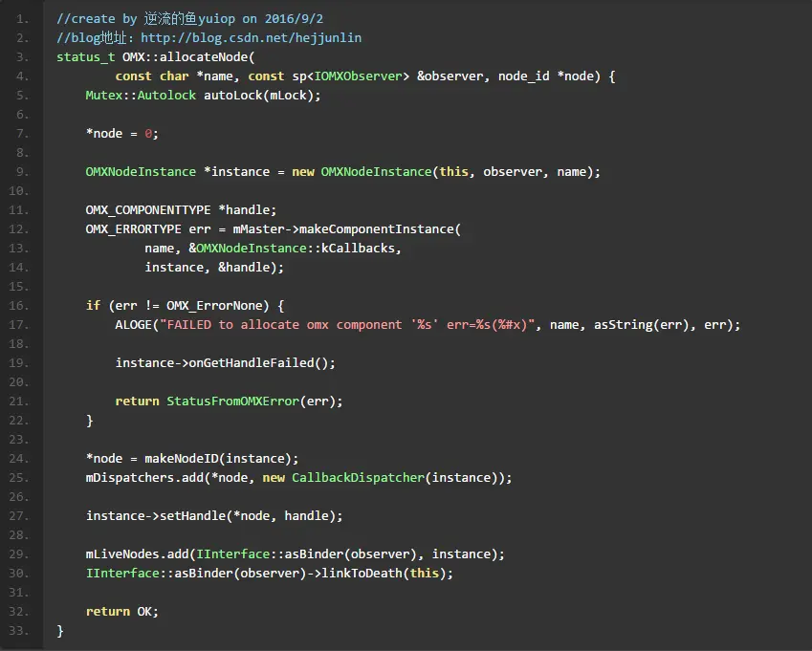
Task: Click '*instance' variable on line 9
Action: coord(236,172)
